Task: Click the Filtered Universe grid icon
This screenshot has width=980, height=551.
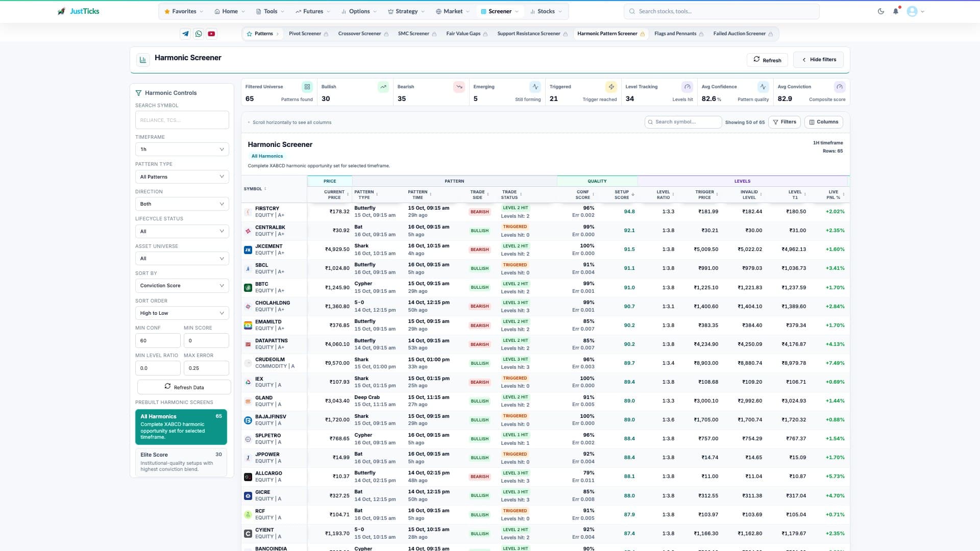Action: (307, 87)
